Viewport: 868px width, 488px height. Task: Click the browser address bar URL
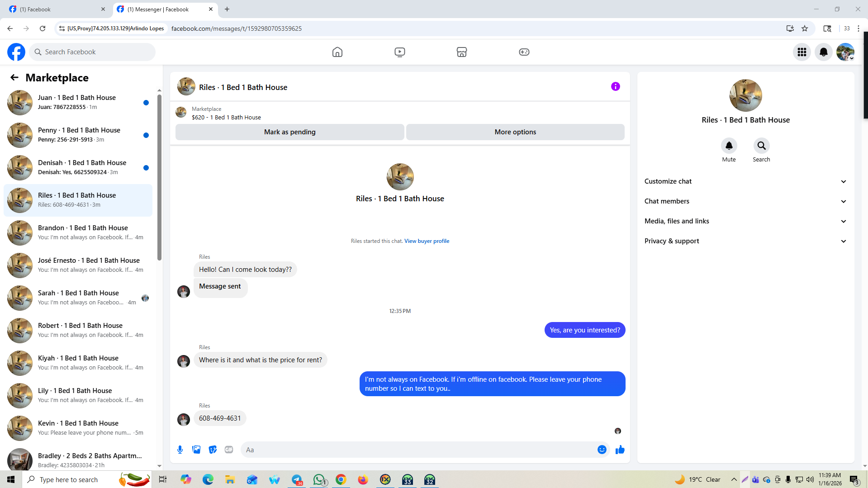coord(237,28)
